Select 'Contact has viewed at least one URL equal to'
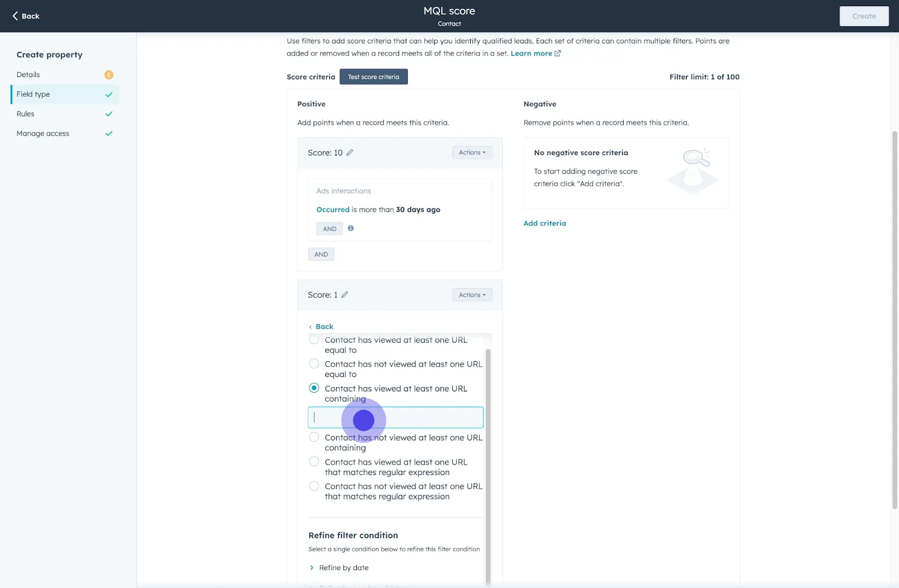Viewport: 899px width, 588px height. tap(314, 340)
